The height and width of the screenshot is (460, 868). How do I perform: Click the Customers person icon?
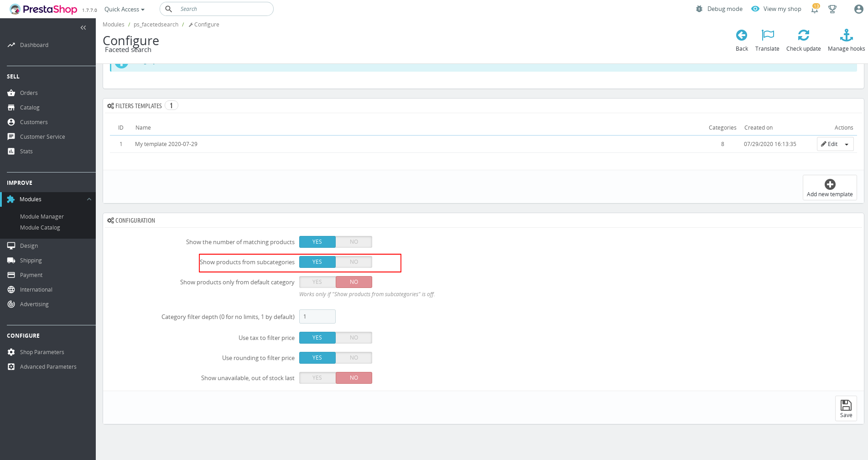point(11,122)
